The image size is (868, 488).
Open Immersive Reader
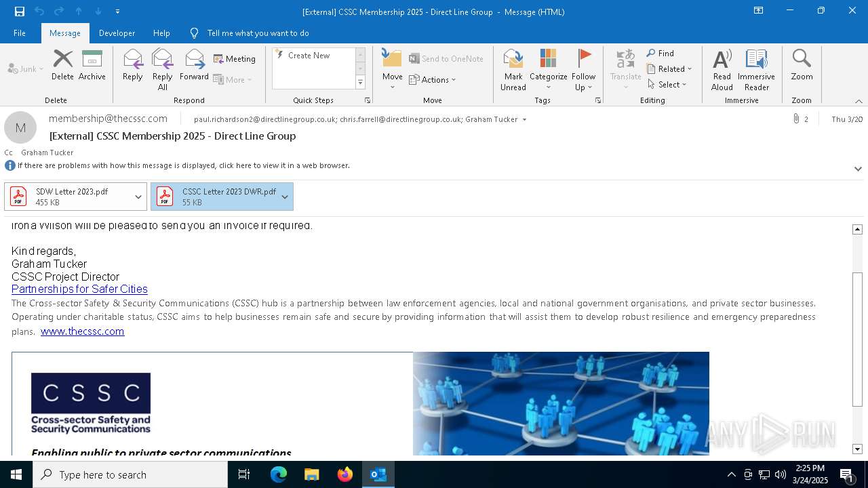pos(756,70)
